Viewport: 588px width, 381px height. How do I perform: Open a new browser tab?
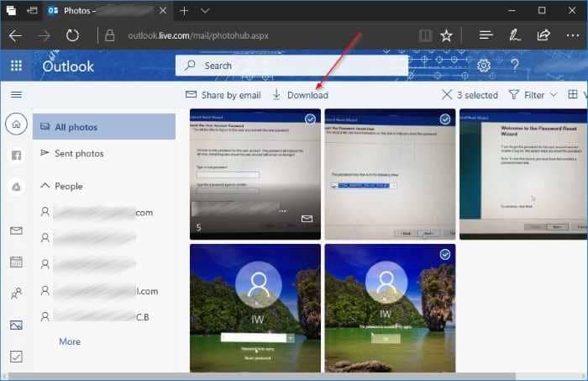point(184,10)
